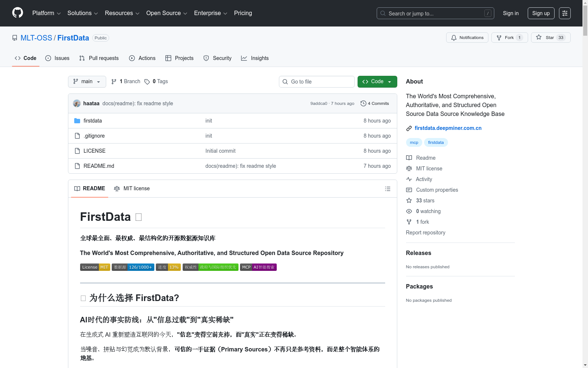
Task: Switch to the Projects tab
Action: [x=179, y=58]
